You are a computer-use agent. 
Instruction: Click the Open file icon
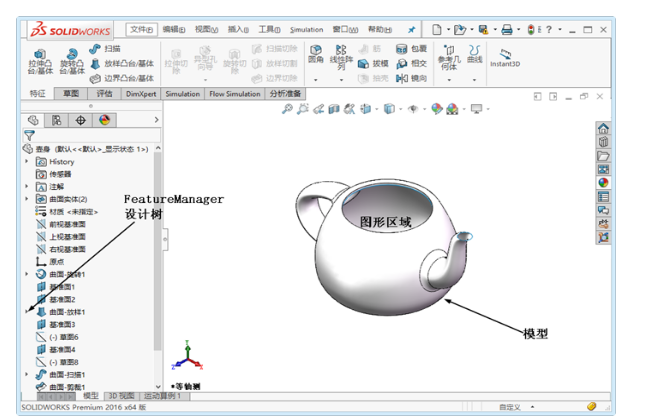[x=459, y=30]
